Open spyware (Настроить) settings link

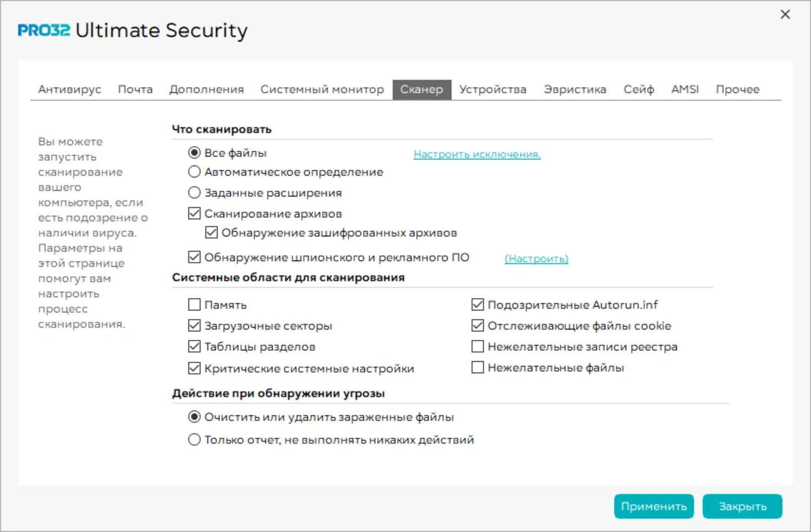(x=536, y=258)
